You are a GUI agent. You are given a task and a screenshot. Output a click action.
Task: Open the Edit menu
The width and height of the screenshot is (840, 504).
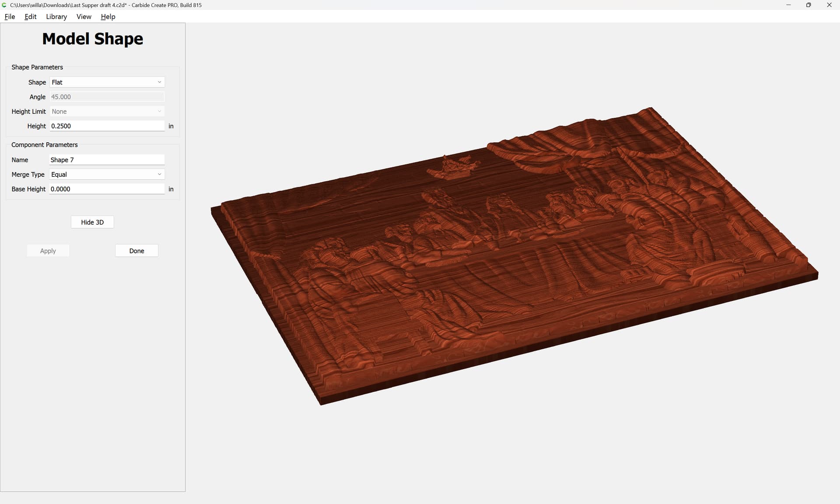click(30, 17)
